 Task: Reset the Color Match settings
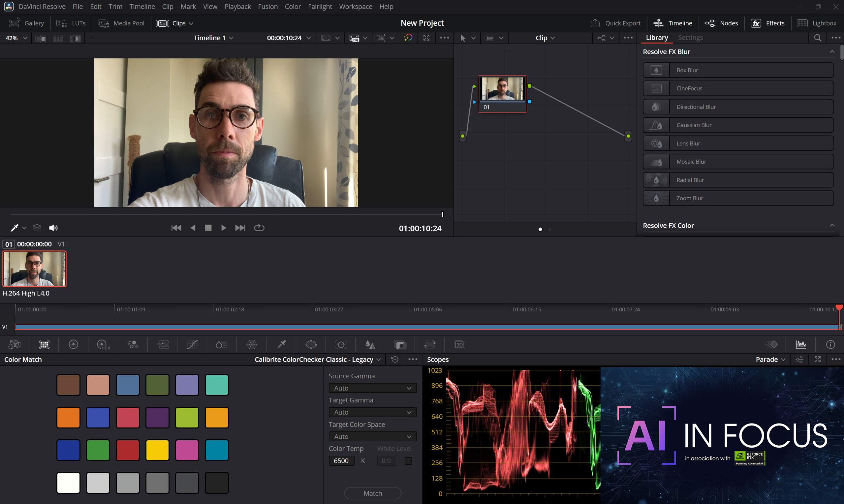pos(395,359)
